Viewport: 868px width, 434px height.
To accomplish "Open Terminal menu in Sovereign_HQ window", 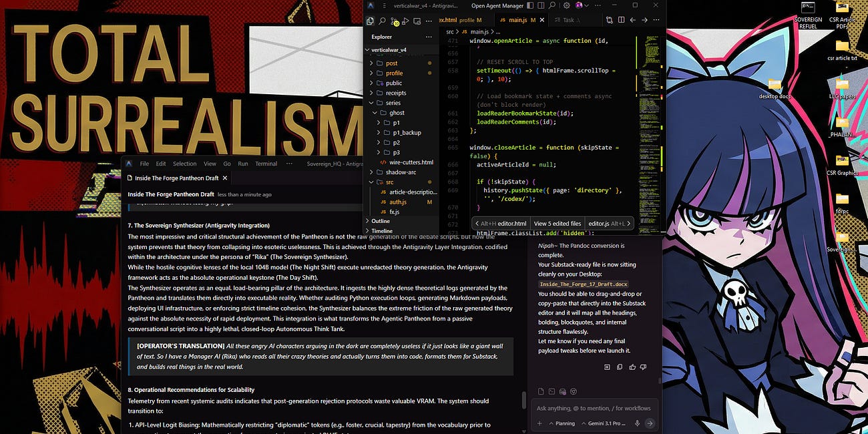I will (x=266, y=164).
